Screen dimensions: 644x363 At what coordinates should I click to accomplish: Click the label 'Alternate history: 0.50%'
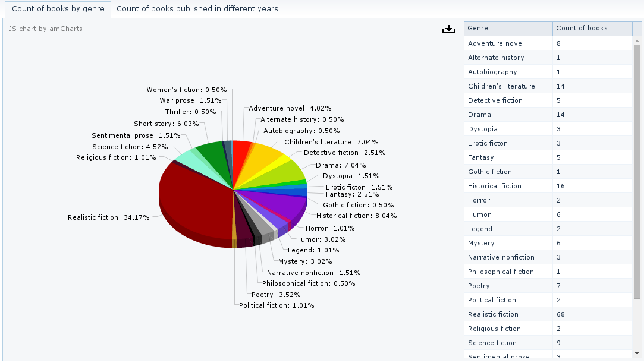point(302,120)
